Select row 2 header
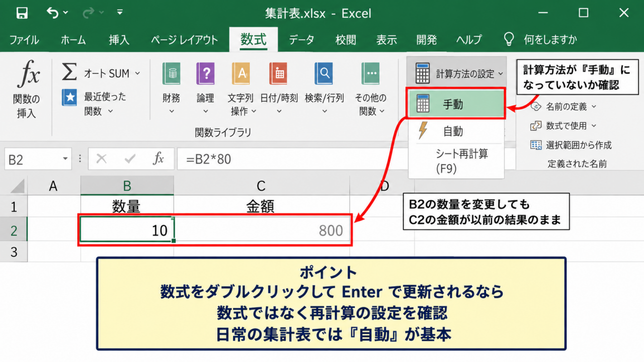Screen dimensions: 644x362 (x=14, y=230)
